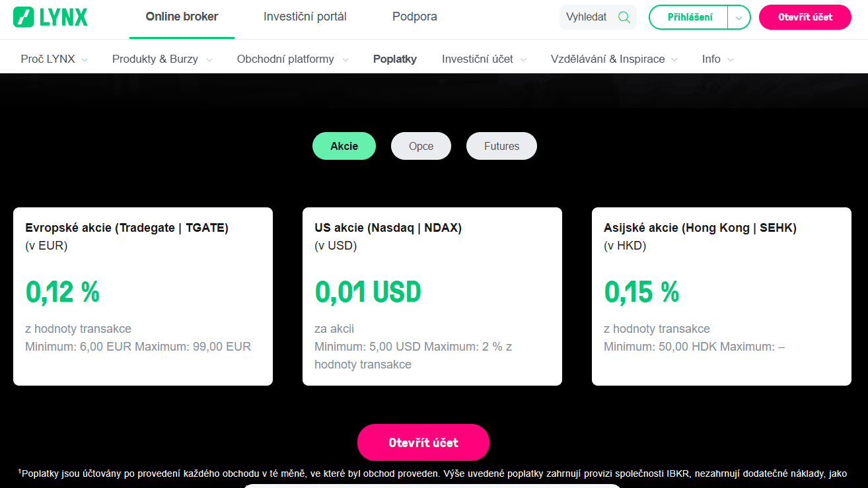The width and height of the screenshot is (868, 488).
Task: Open the Online broker tab
Action: (x=182, y=17)
